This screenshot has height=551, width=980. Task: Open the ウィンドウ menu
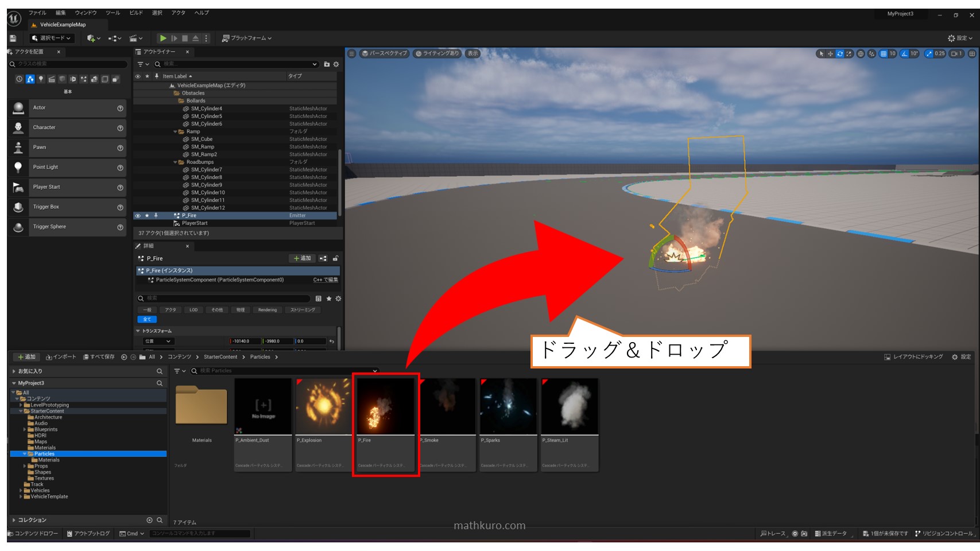click(86, 13)
